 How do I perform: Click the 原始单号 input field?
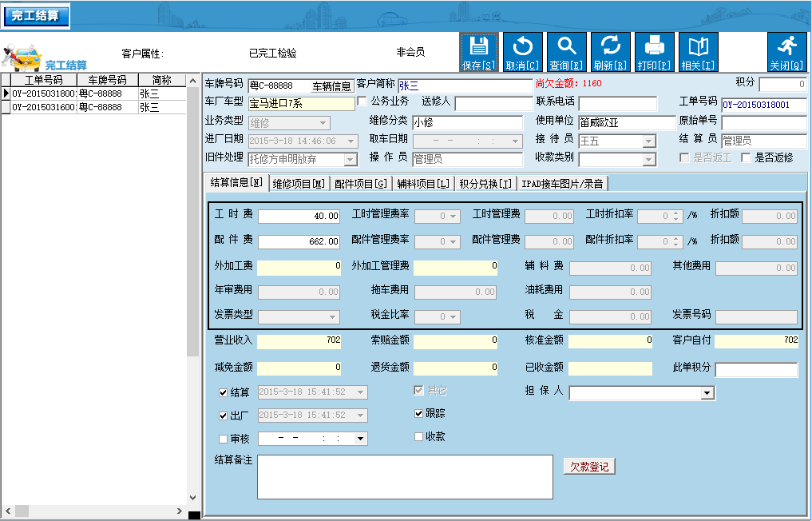pos(763,122)
